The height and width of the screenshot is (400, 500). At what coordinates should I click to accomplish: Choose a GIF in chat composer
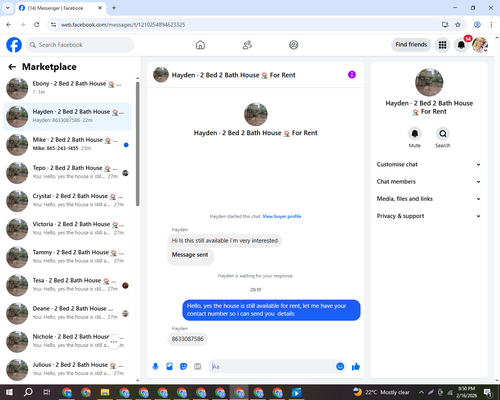click(198, 367)
